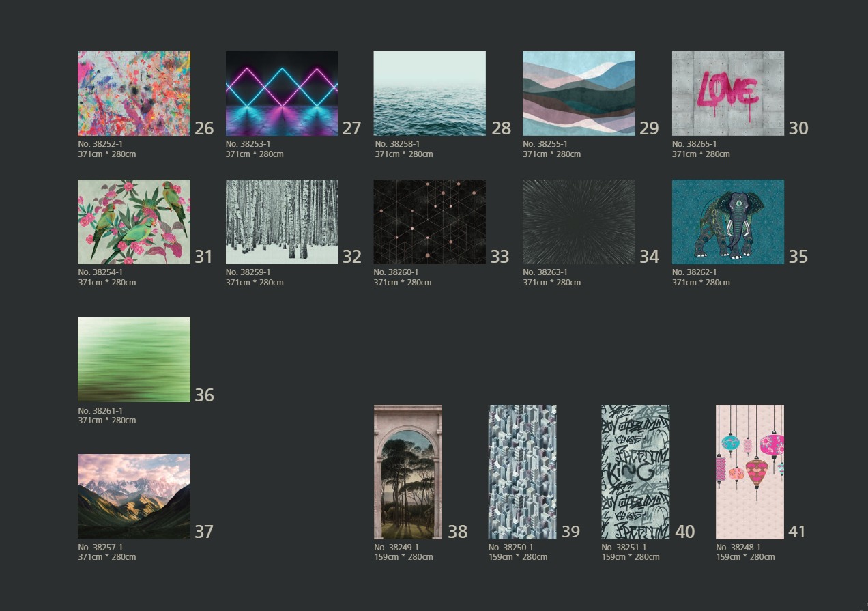Click product number label No. 38252-1

click(100, 144)
